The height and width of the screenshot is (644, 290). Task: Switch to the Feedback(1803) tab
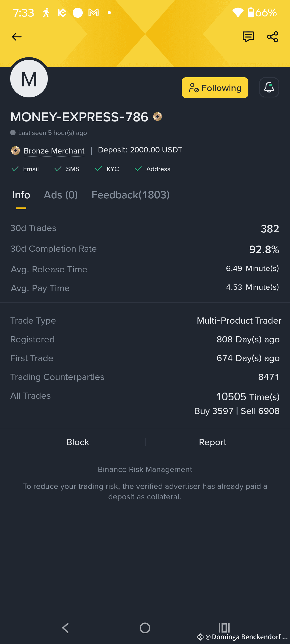(131, 195)
